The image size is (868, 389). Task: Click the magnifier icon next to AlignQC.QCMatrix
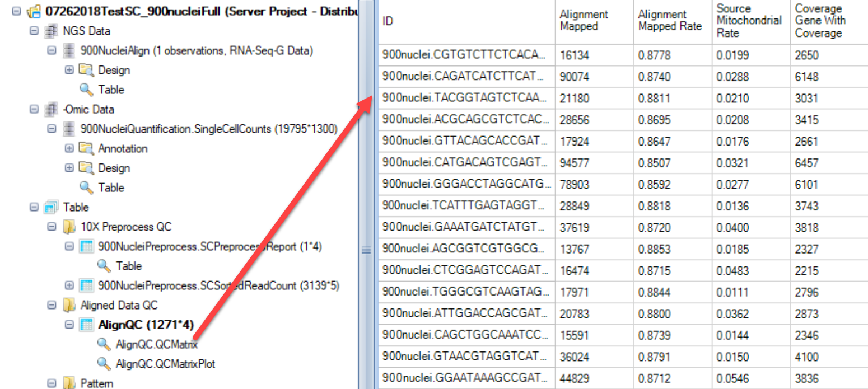(x=104, y=344)
